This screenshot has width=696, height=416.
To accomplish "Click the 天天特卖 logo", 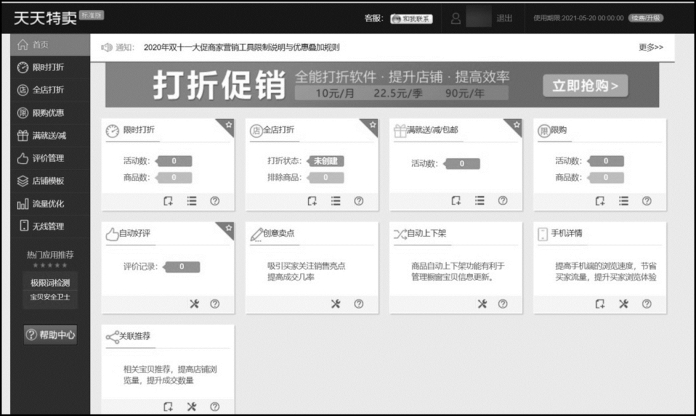I will [45, 18].
